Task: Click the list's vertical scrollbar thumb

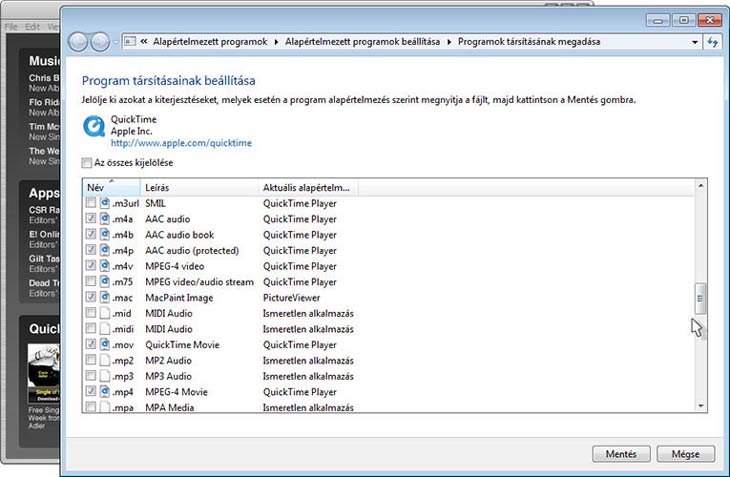Action: point(700,298)
